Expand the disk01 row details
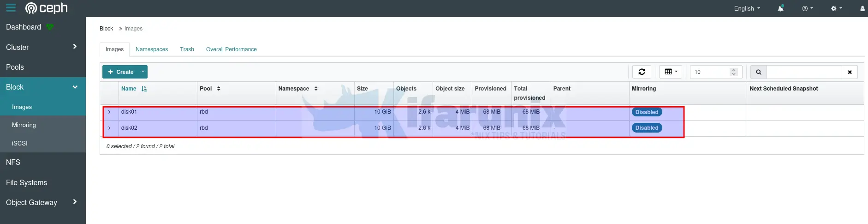The width and height of the screenshot is (868, 224). pyautogui.click(x=109, y=112)
